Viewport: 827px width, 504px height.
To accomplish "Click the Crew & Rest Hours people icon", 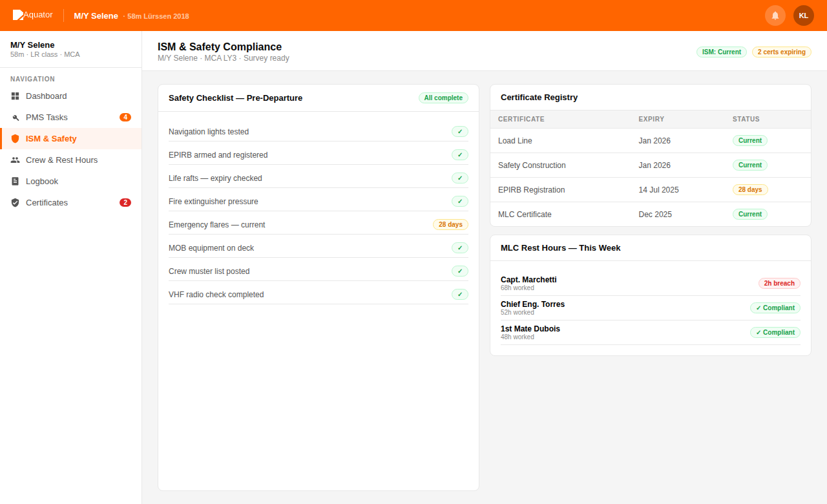I will (16, 160).
